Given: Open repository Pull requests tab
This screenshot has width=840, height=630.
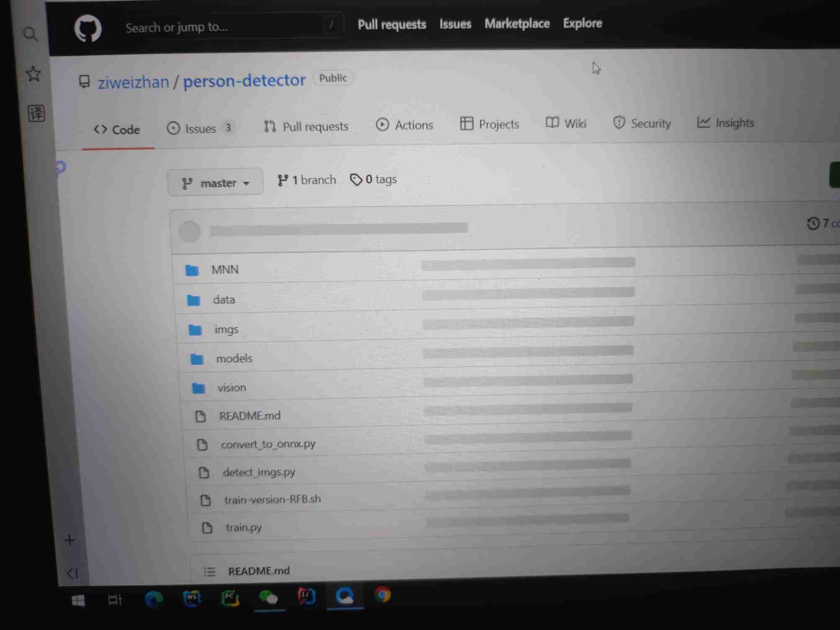Looking at the screenshot, I should pos(306,126).
